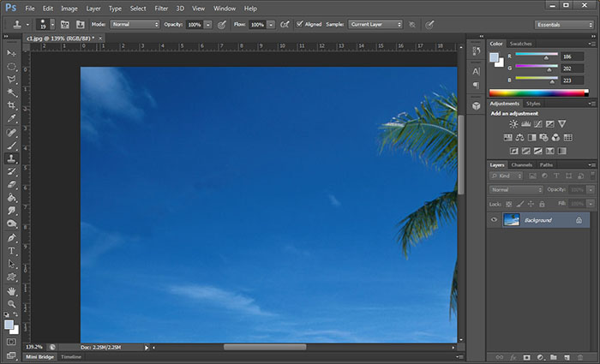600x364 pixels.
Task: Click the Brightness/Contrast adjustment icon
Action: pos(513,124)
